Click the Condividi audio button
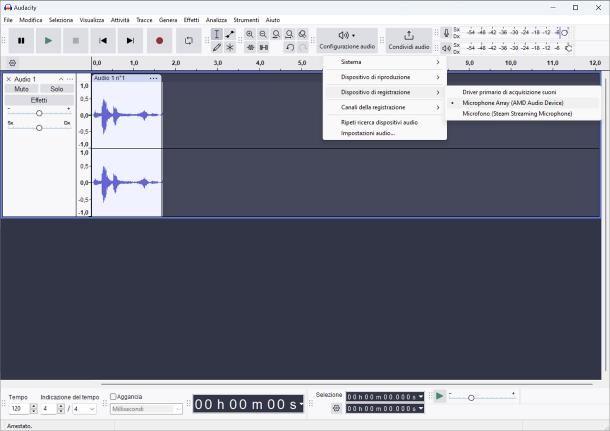610x431 pixels. pyautogui.click(x=409, y=40)
